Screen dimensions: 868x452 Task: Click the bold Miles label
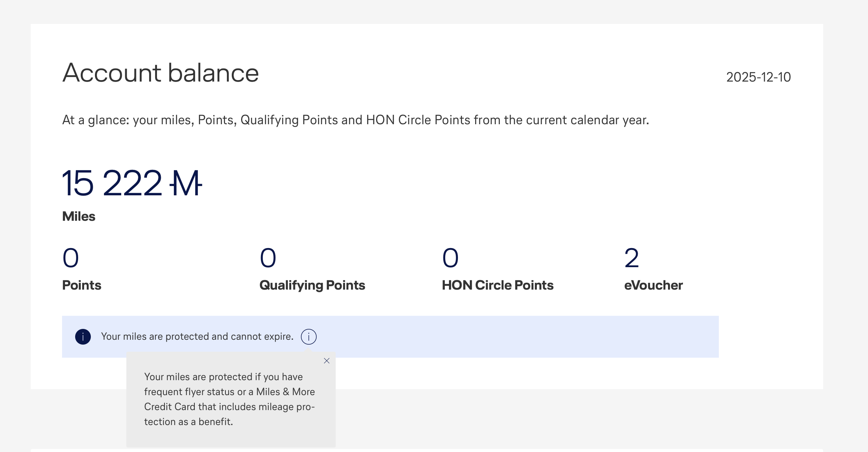[79, 216]
